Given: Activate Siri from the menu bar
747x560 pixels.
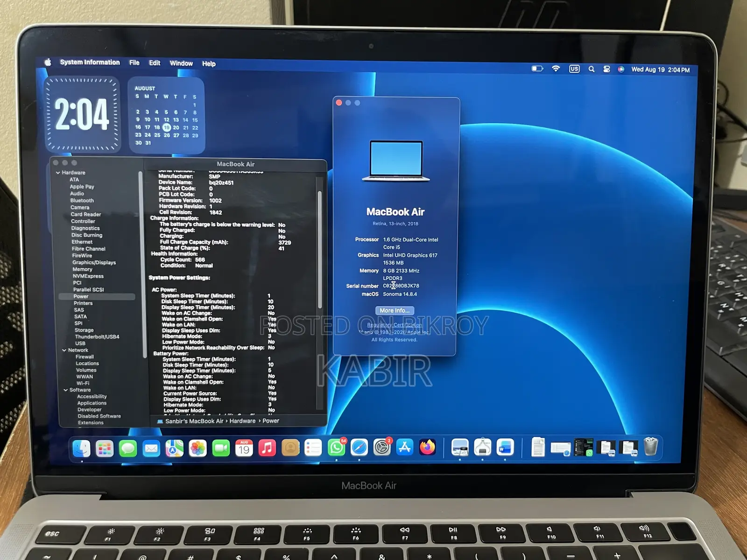Looking at the screenshot, I should coord(621,69).
